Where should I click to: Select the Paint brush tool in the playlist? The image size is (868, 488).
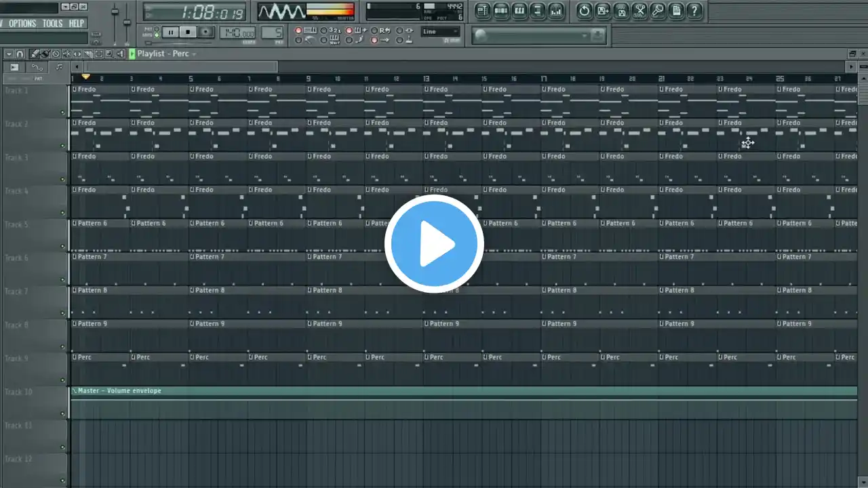point(45,54)
